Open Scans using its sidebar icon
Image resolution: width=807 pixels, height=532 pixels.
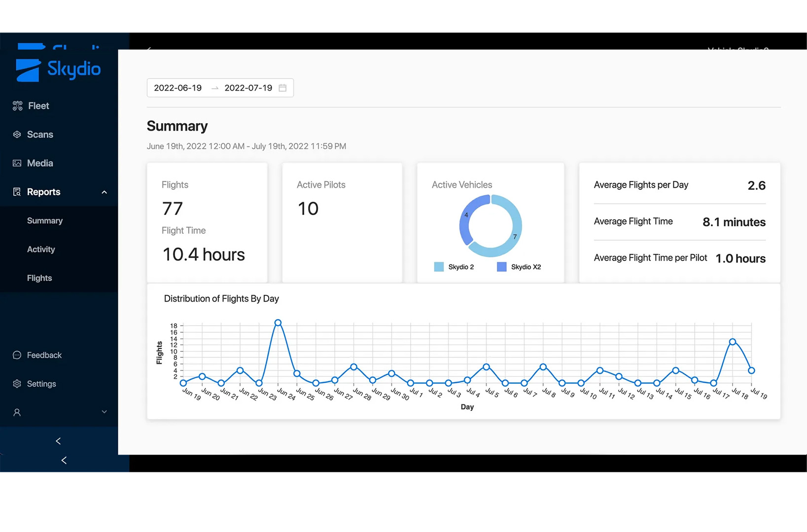point(17,134)
